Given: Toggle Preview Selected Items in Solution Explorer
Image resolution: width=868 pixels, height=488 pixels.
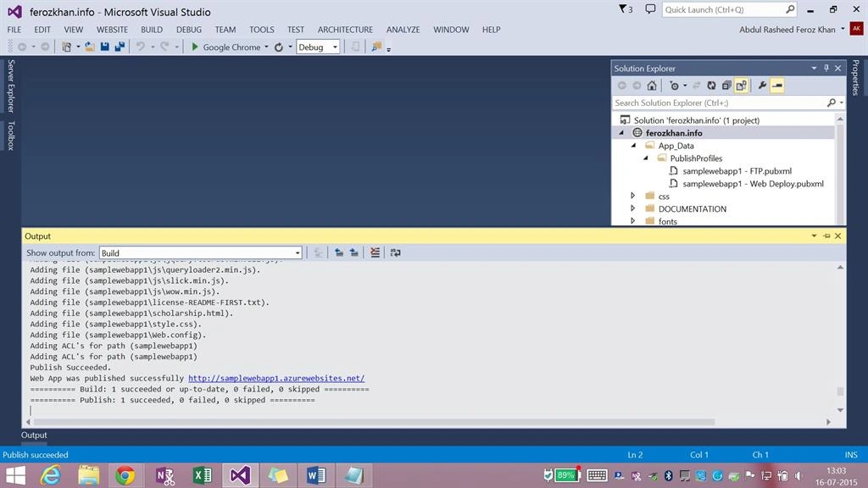Looking at the screenshot, I should click(x=777, y=86).
